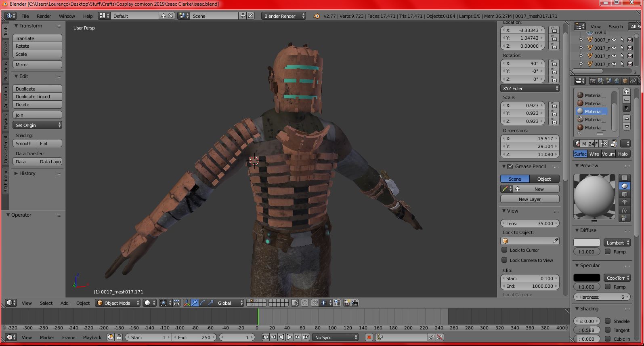Viewport: 644px width, 346px height.
Task: Open the Lambert diffuse shader dropdown
Action: pos(617,243)
